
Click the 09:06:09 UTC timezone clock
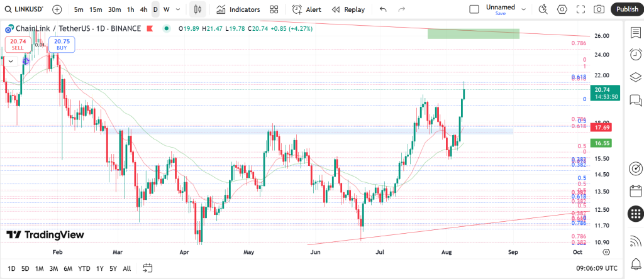pyautogui.click(x=596, y=268)
